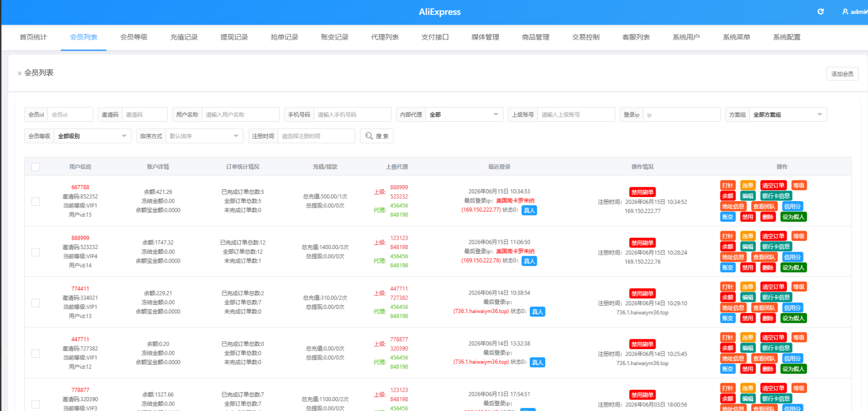Click the 登录ip input field

click(x=681, y=114)
